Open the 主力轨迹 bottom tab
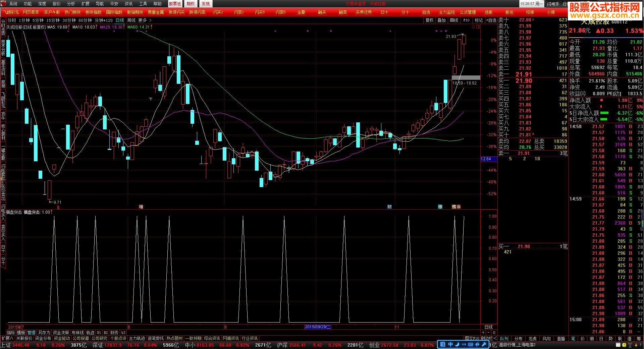Image resolution: width=644 pixels, height=349 pixels. (137, 338)
